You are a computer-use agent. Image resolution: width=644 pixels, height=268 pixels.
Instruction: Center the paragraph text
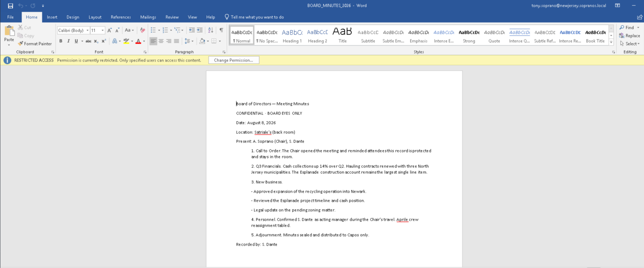[161, 41]
